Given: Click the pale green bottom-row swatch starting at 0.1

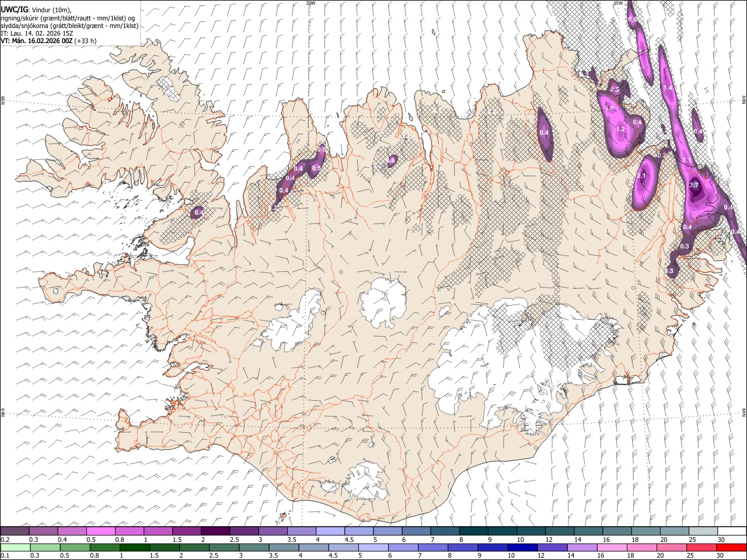Looking at the screenshot, I should point(15,548).
